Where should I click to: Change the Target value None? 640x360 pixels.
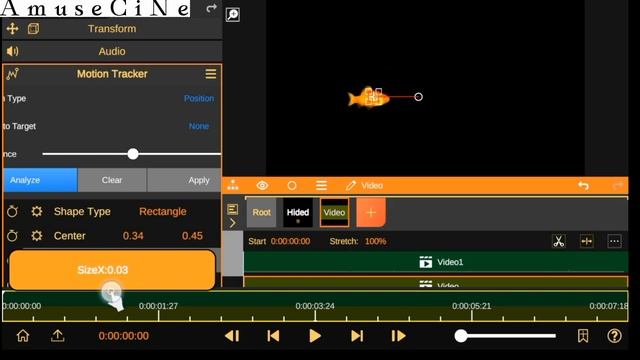pyautogui.click(x=199, y=126)
